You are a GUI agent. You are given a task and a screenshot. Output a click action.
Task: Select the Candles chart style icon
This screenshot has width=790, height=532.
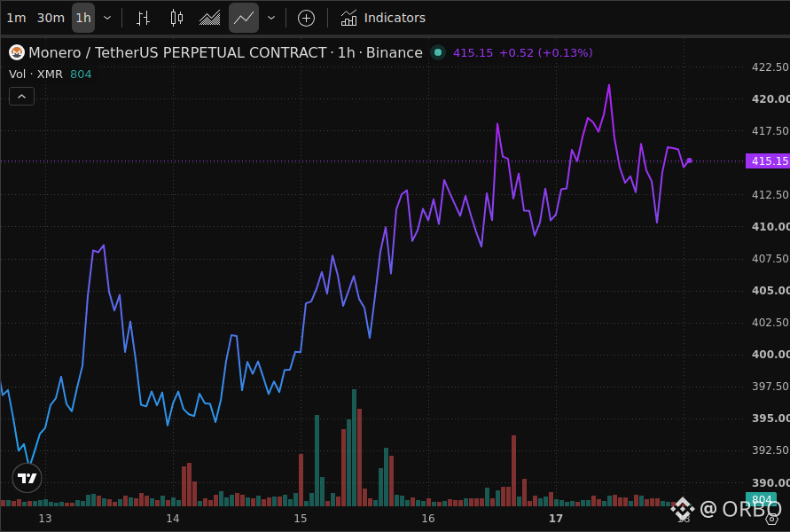tap(176, 18)
